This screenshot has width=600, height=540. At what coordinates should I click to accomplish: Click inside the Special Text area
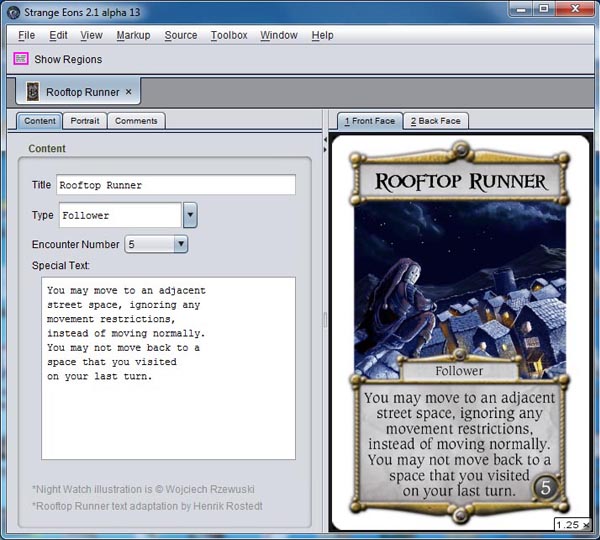[x=168, y=368]
